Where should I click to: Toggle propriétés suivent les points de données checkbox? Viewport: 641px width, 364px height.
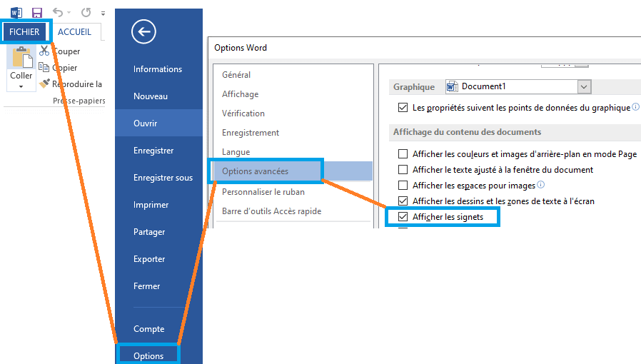click(x=403, y=108)
